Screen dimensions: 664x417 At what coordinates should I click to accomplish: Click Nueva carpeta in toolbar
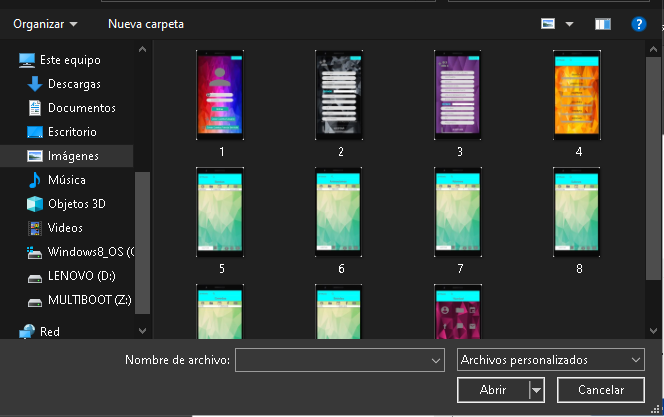[146, 24]
